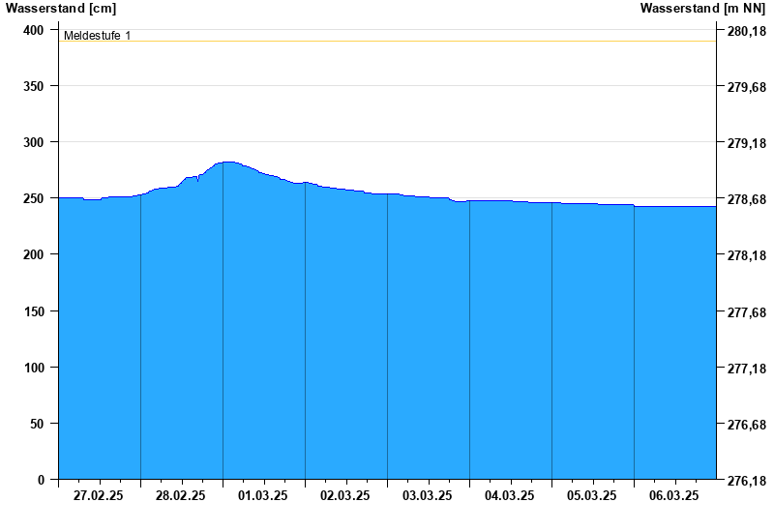
Task: Select the 'Meldestufe 1' threshold label
Action: [x=98, y=36]
